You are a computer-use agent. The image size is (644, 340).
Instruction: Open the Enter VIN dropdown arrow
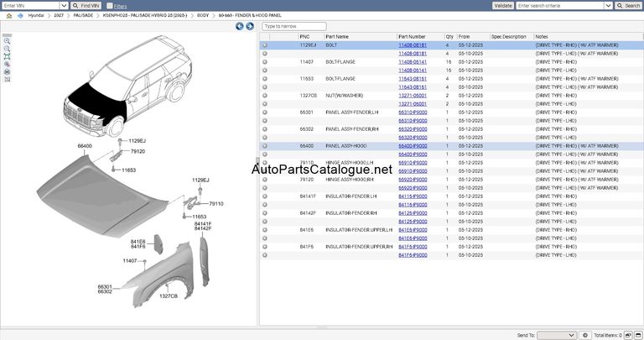coord(64,6)
